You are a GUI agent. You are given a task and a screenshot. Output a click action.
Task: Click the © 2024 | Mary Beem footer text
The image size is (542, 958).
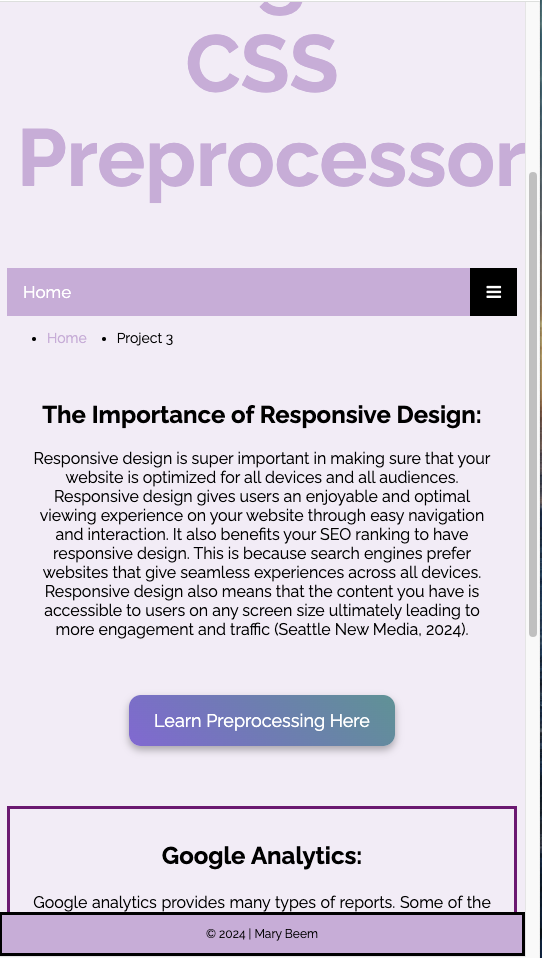click(x=262, y=934)
